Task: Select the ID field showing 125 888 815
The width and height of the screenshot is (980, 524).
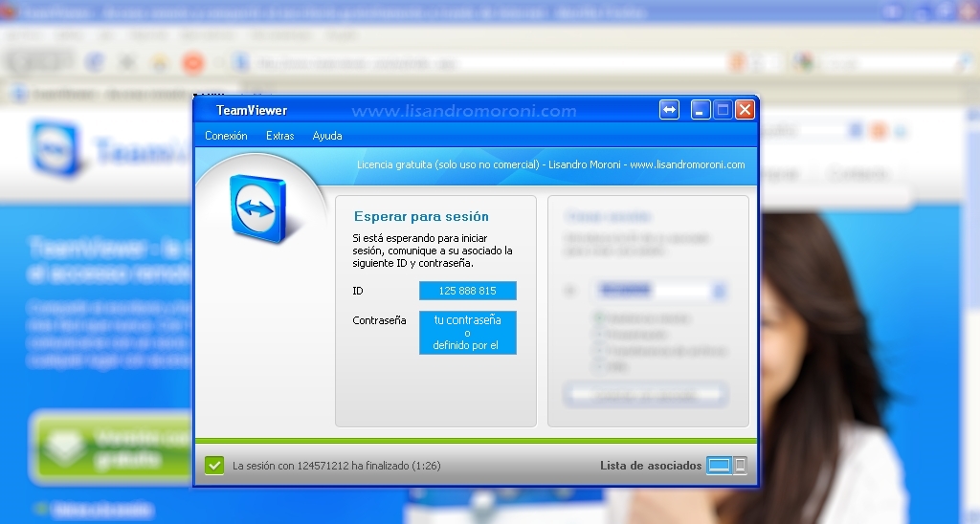Action: 467,291
